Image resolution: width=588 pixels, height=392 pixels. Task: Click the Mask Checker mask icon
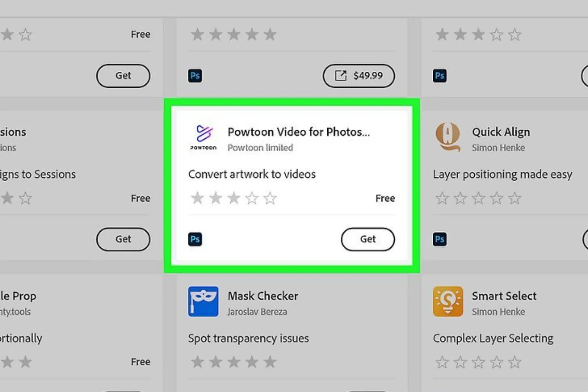[x=203, y=301]
